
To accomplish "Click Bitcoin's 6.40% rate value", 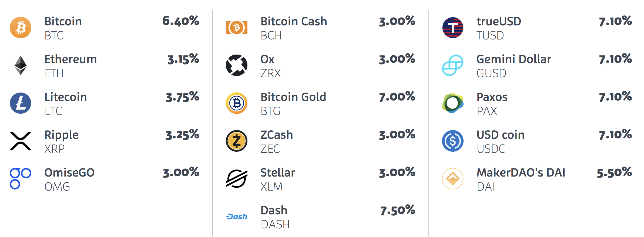I will [x=181, y=21].
